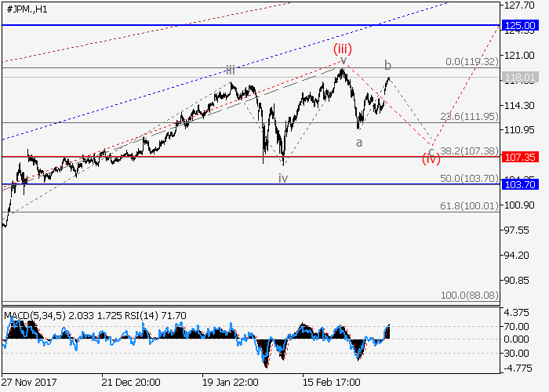The height and width of the screenshot is (392, 549).
Task: Click the 127.70 price axis value
Action: click(x=519, y=5)
